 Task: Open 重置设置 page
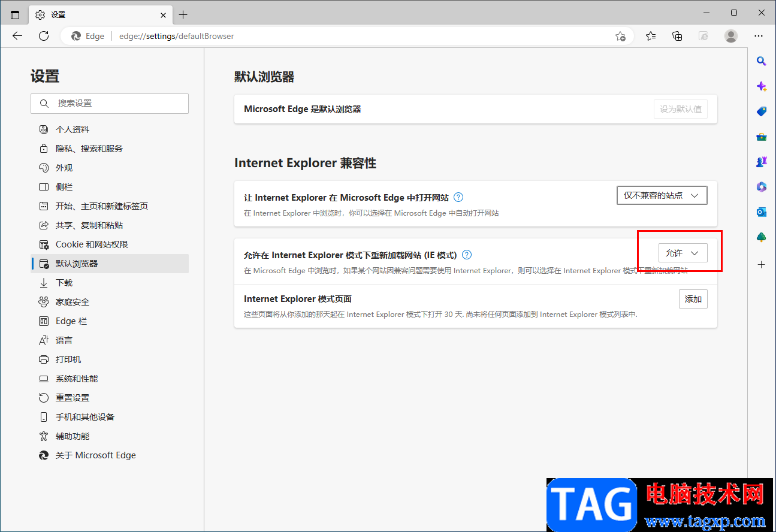(x=110, y=398)
